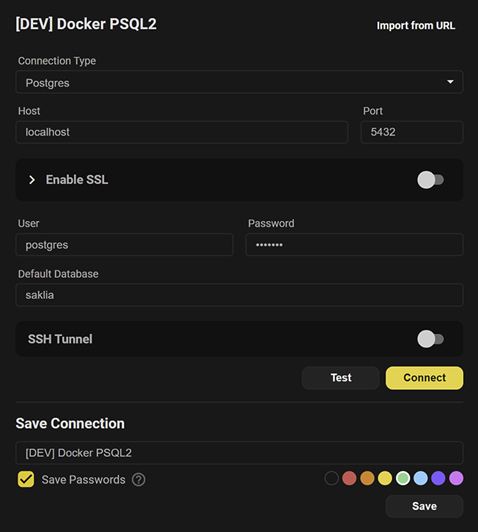Image resolution: width=478 pixels, height=532 pixels.
Task: Click the Save Passwords help question-mark icon
Action: click(138, 480)
